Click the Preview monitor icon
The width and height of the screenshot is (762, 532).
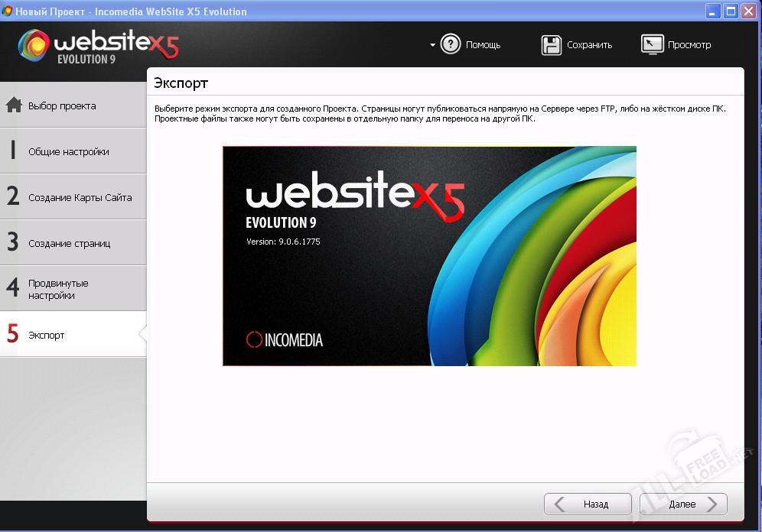point(652,44)
